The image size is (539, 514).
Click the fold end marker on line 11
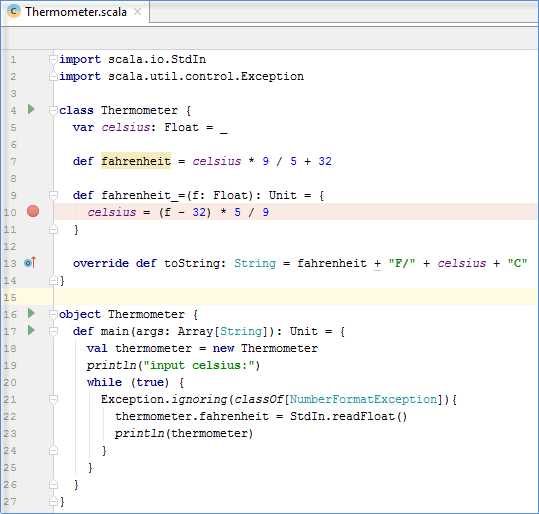[x=53, y=229]
